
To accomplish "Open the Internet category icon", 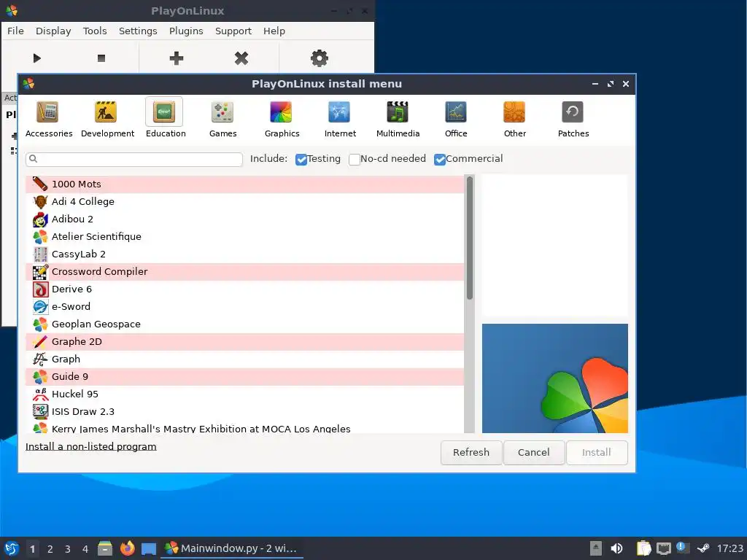I will [x=339, y=112].
